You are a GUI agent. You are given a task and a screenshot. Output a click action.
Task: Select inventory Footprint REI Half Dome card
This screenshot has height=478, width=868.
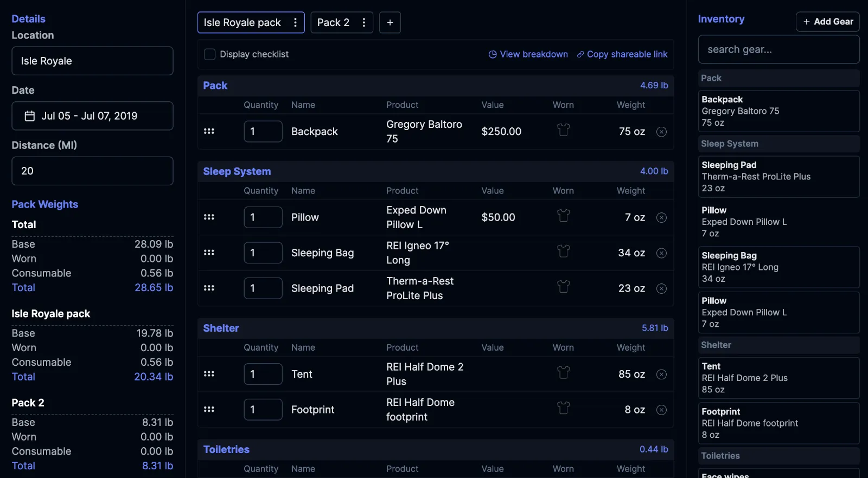tap(779, 423)
